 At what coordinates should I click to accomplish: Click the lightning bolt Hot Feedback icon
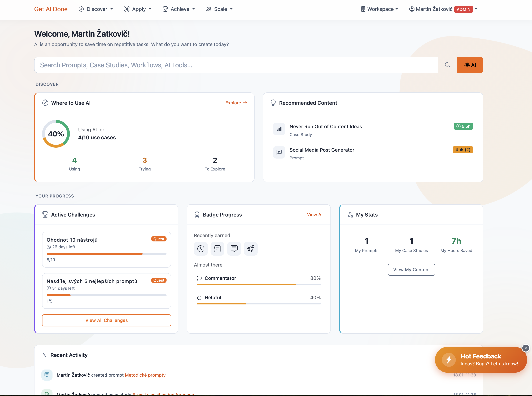pyautogui.click(x=449, y=359)
